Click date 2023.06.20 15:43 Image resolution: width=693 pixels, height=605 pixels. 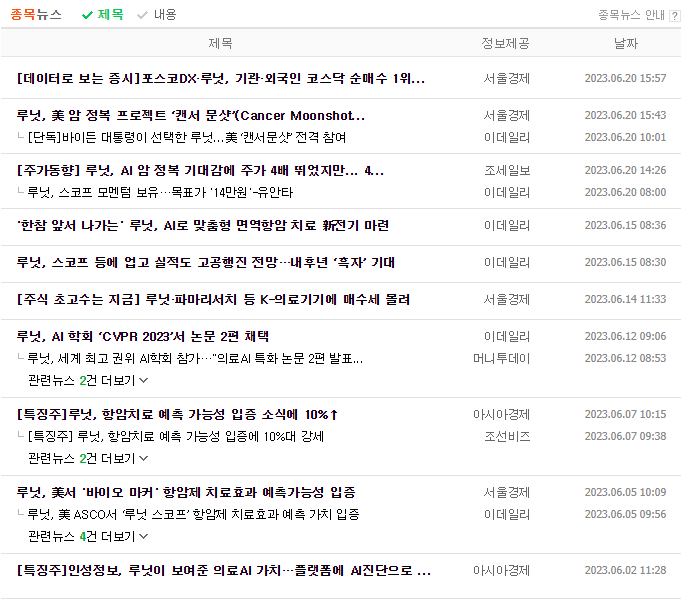click(x=625, y=115)
